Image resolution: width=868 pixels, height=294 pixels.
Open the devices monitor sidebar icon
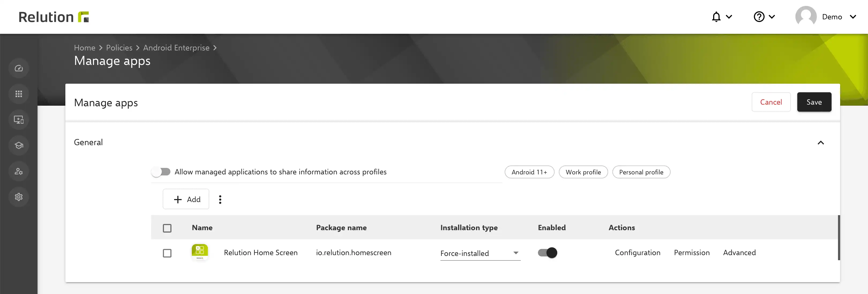pos(19,120)
